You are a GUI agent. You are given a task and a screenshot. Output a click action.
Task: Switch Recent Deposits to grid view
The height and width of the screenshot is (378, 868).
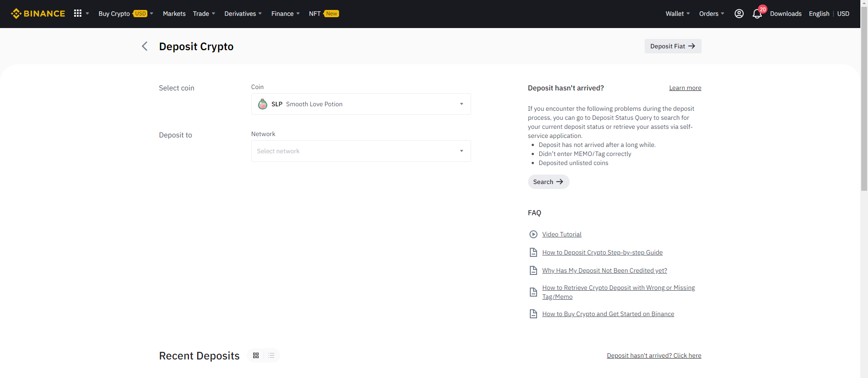click(256, 355)
